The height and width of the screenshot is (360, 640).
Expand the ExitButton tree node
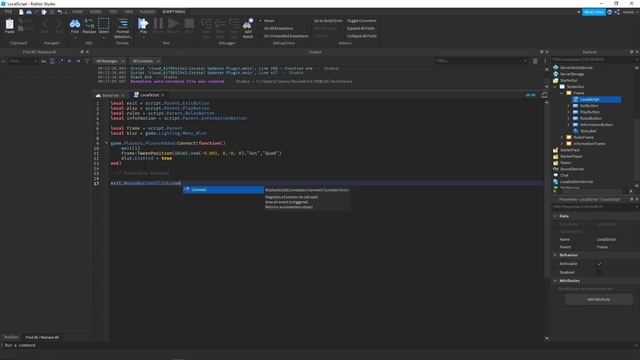568,106
